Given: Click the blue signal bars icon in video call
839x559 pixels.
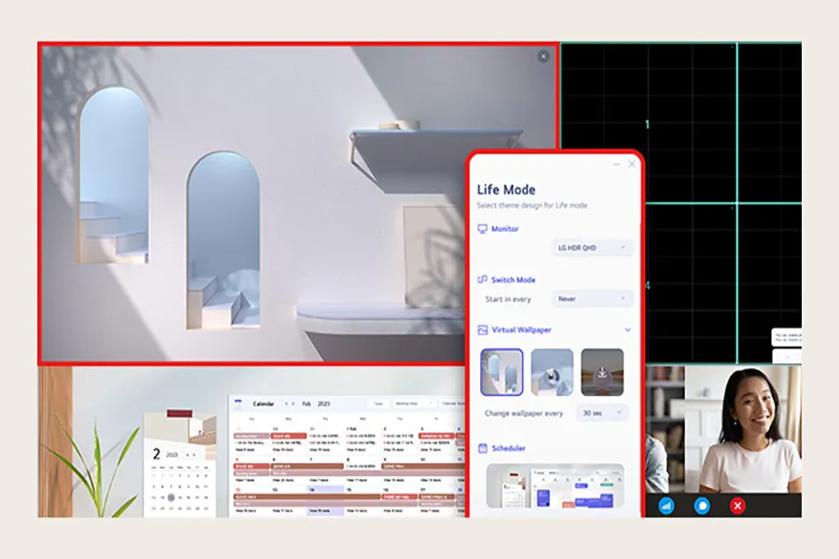Looking at the screenshot, I should coord(666,506).
